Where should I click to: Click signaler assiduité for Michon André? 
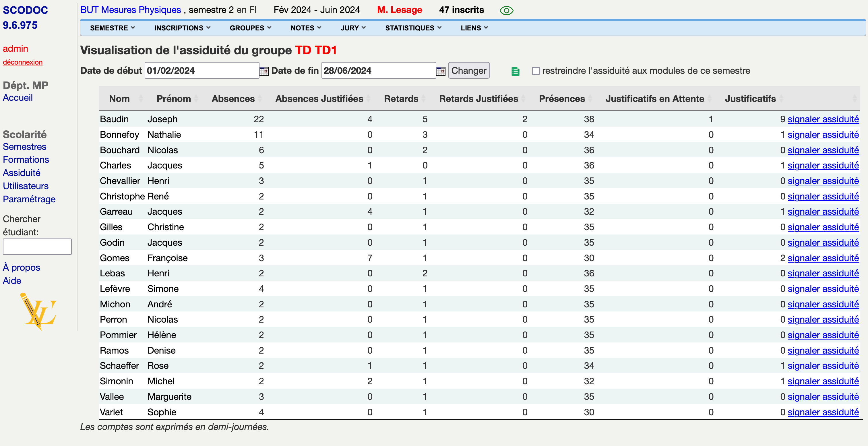point(823,304)
